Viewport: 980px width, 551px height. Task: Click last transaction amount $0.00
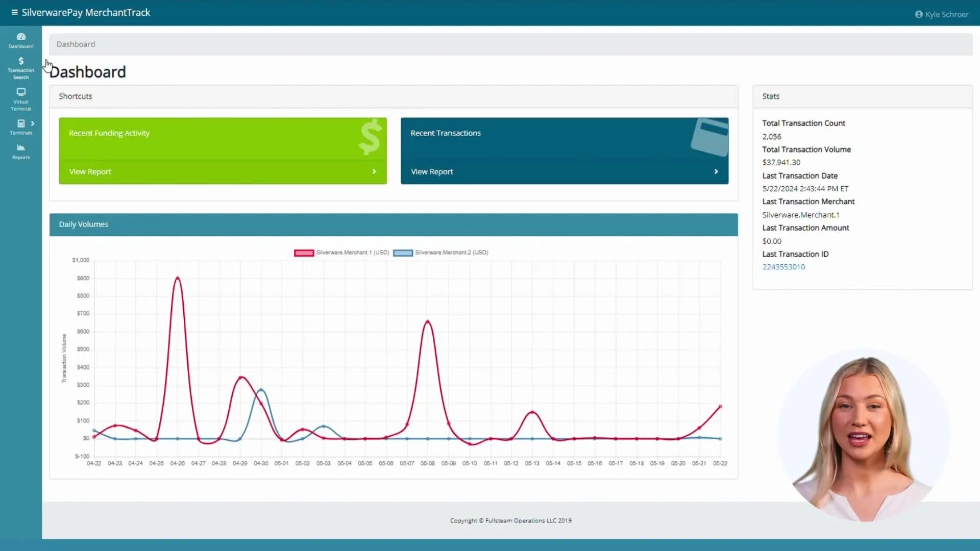tap(772, 241)
